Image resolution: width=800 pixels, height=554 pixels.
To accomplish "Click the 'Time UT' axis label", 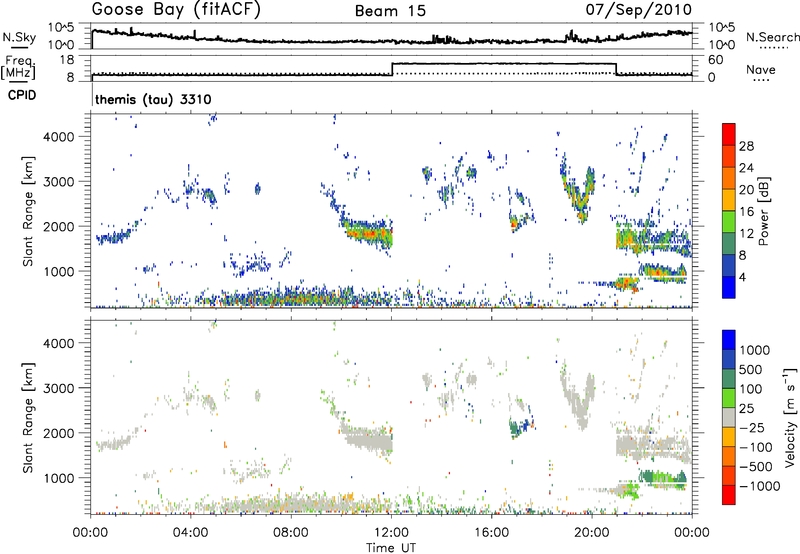I will click(391, 548).
